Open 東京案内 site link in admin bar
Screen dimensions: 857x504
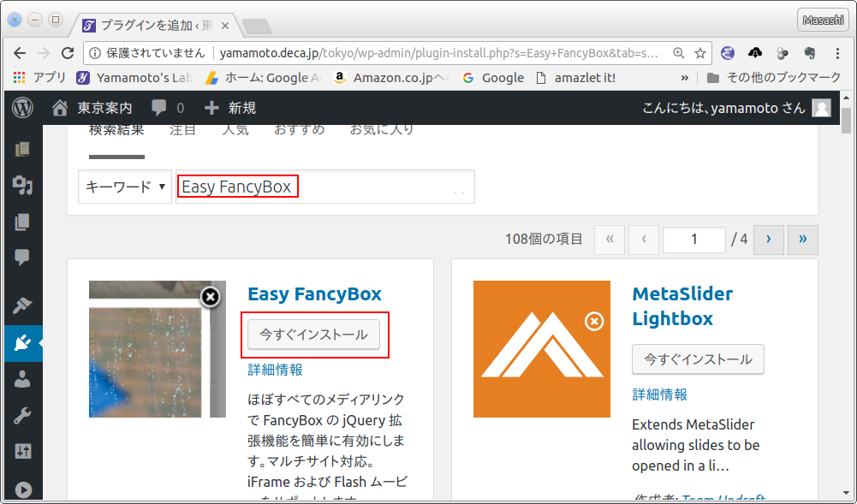92,108
